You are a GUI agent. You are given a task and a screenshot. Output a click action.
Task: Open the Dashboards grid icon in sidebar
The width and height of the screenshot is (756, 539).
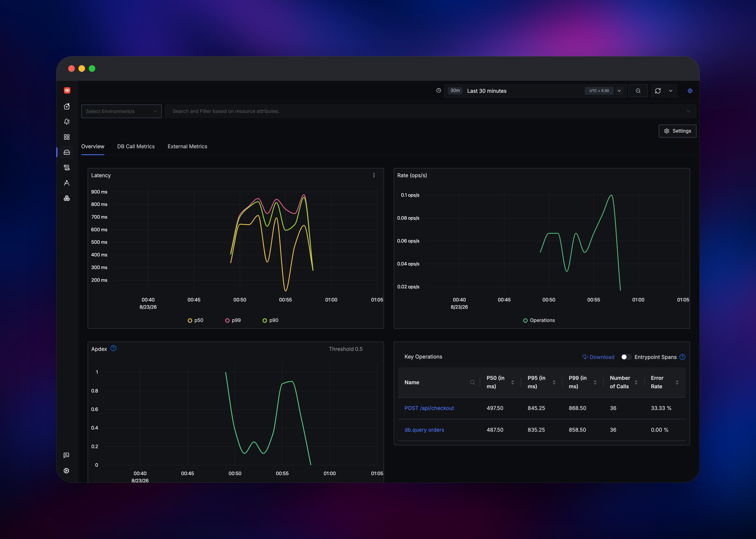point(67,137)
